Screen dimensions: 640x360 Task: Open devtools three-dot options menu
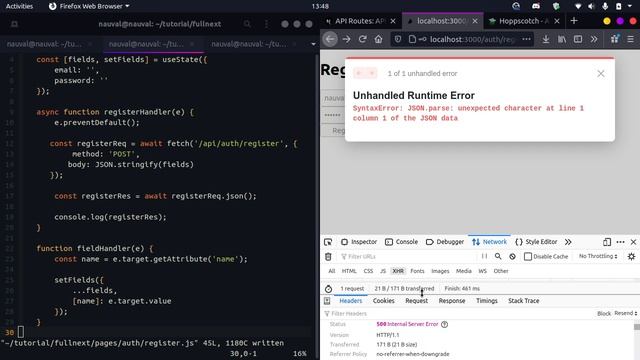point(620,242)
